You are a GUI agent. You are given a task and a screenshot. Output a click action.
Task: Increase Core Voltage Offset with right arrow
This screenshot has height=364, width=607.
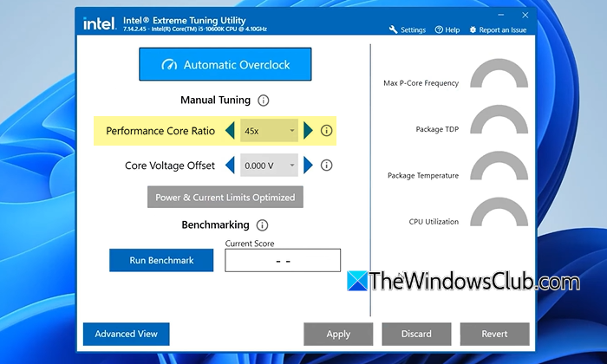pyautogui.click(x=308, y=166)
